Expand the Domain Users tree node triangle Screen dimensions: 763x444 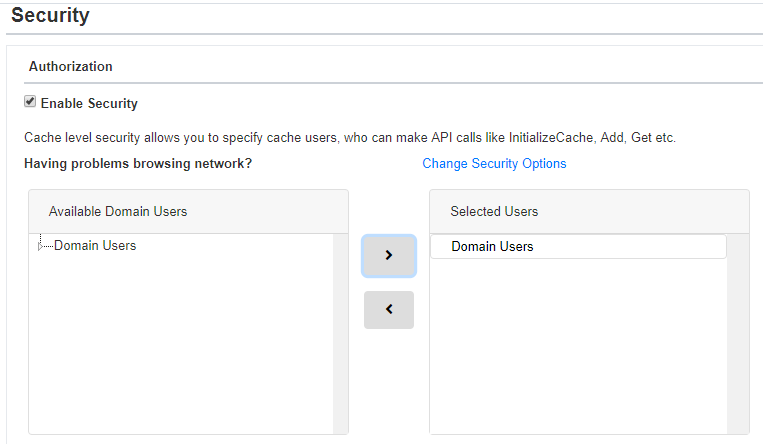(40, 247)
